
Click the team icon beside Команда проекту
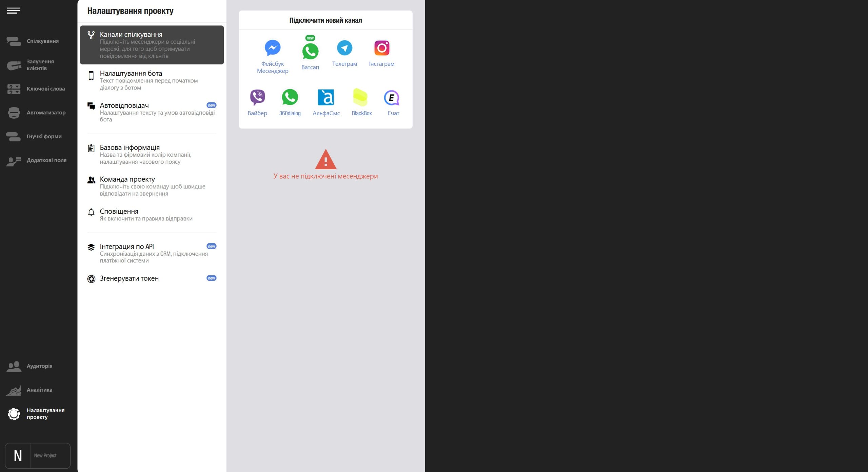point(91,180)
